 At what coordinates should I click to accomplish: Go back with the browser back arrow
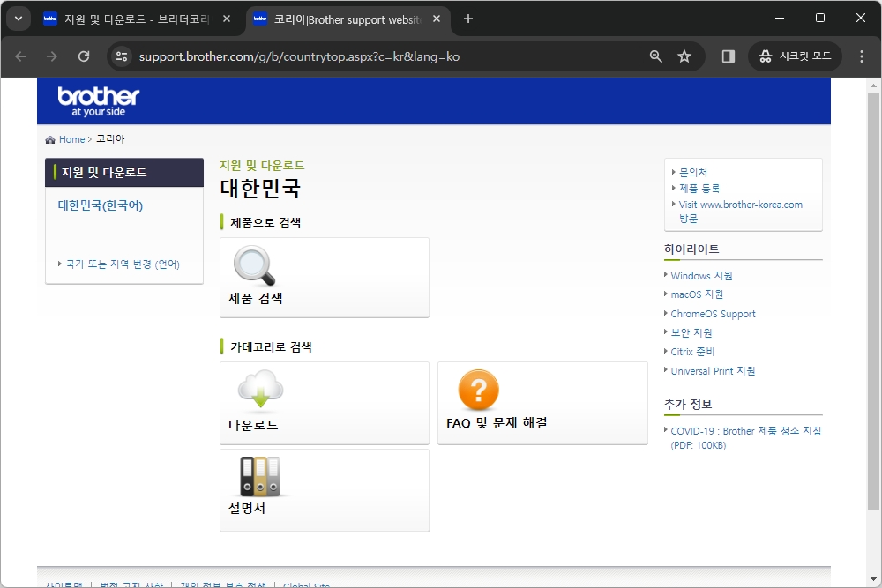(x=21, y=56)
